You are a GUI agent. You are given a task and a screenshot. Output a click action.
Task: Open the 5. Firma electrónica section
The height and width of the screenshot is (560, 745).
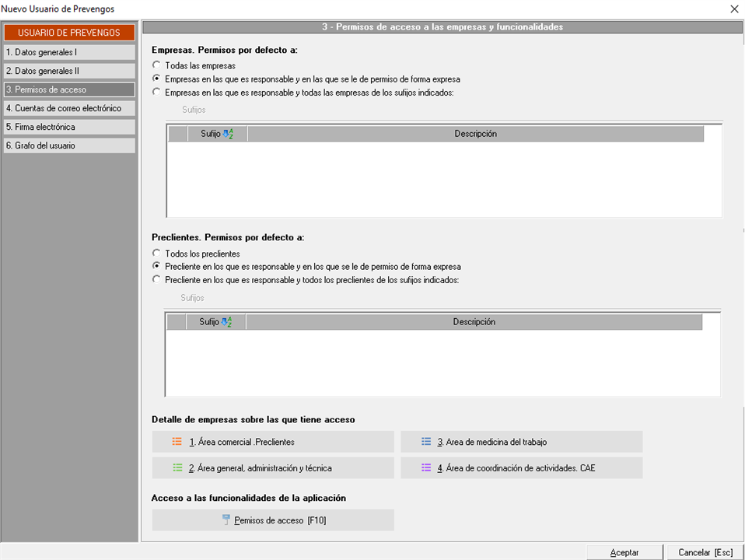tap(69, 127)
